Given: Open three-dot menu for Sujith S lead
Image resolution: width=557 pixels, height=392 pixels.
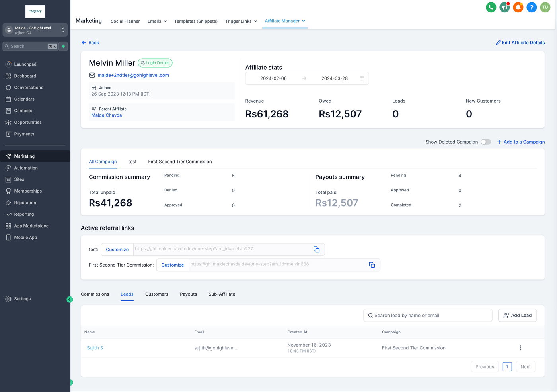Looking at the screenshot, I should [520, 348].
